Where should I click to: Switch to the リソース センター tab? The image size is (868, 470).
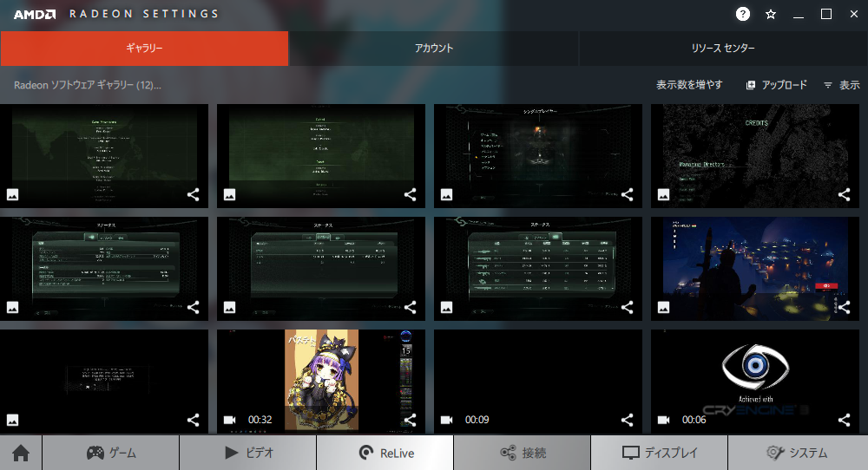click(723, 48)
